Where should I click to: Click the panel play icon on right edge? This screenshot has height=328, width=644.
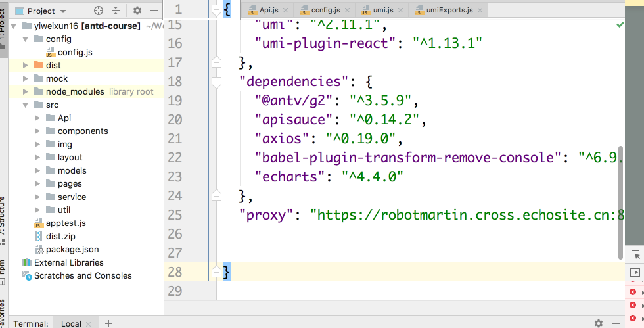pyautogui.click(x=635, y=272)
